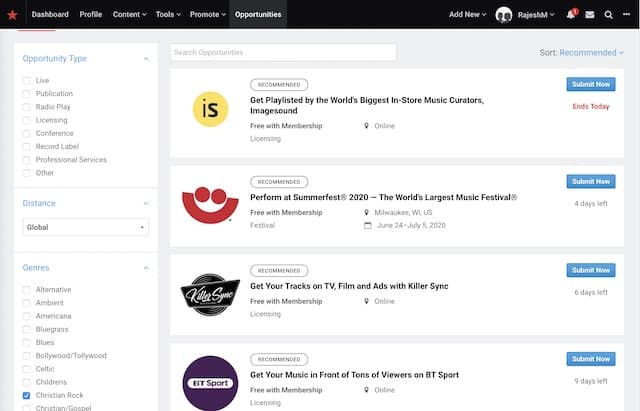640x411 pixels.
Task: Open the Profile page
Action: (91, 14)
